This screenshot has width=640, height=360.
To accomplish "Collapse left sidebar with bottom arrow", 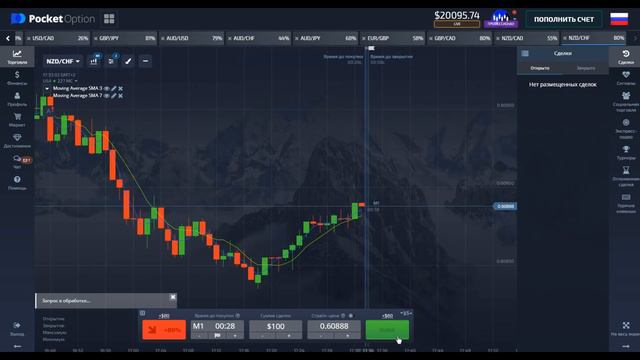I will [17, 347].
